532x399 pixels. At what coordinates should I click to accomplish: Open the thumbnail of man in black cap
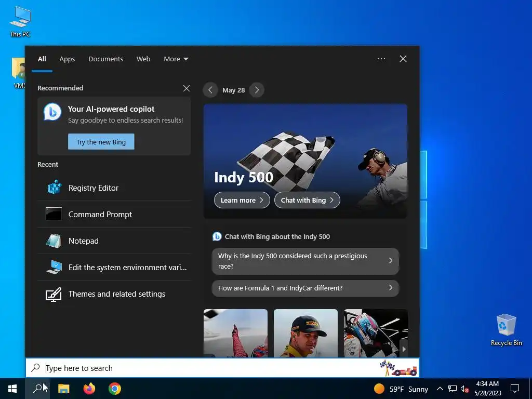305,333
